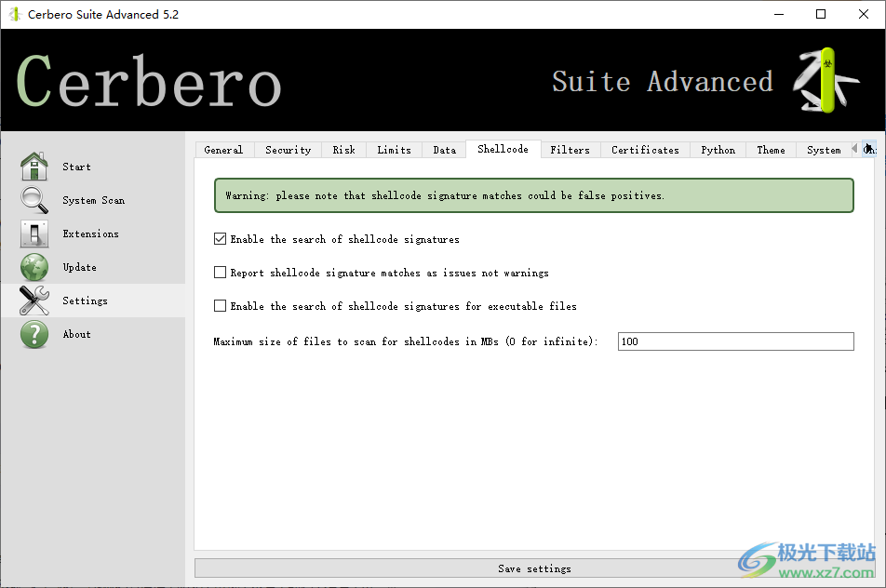Image resolution: width=886 pixels, height=588 pixels.
Task: Click the maximum file size input field
Action: point(735,341)
